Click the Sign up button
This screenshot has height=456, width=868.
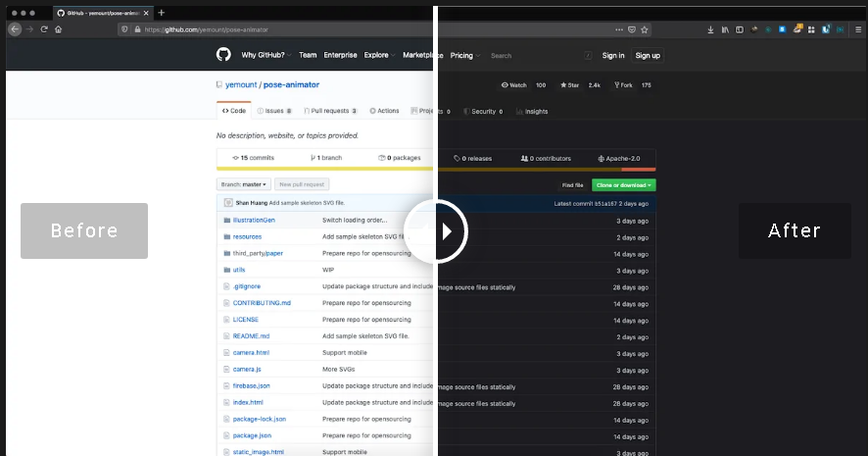(648, 56)
